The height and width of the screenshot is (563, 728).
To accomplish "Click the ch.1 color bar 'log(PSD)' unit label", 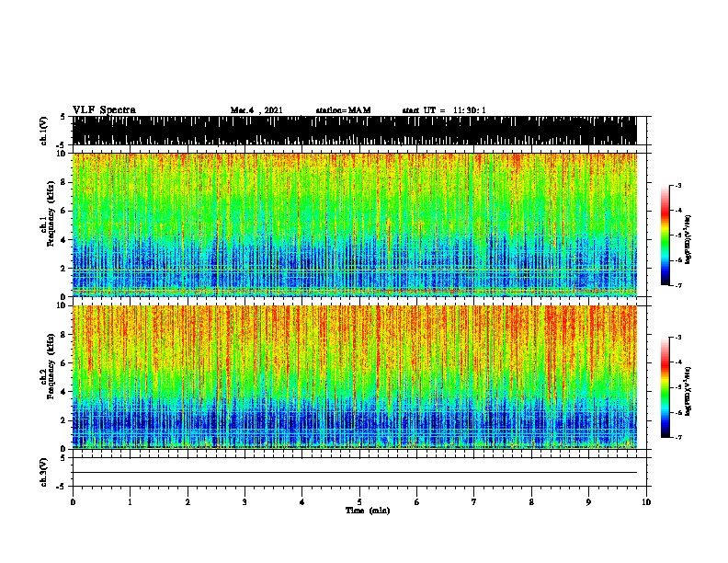I will [688, 239].
